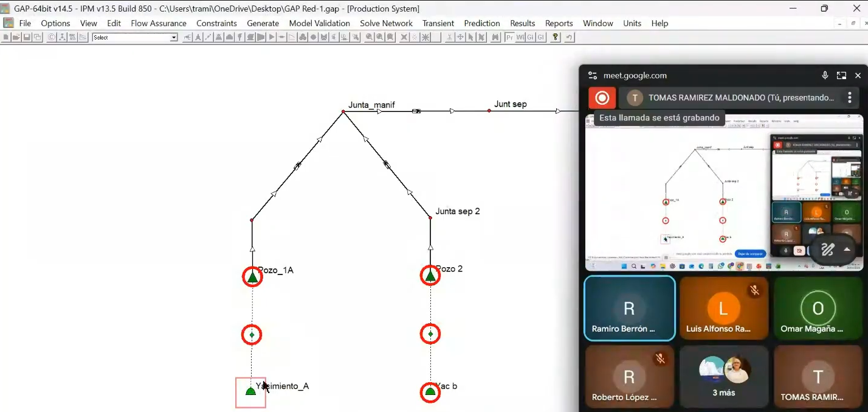The height and width of the screenshot is (412, 868).
Task: Click the first magnifier zoom icon in toolbar
Action: coord(369,37)
